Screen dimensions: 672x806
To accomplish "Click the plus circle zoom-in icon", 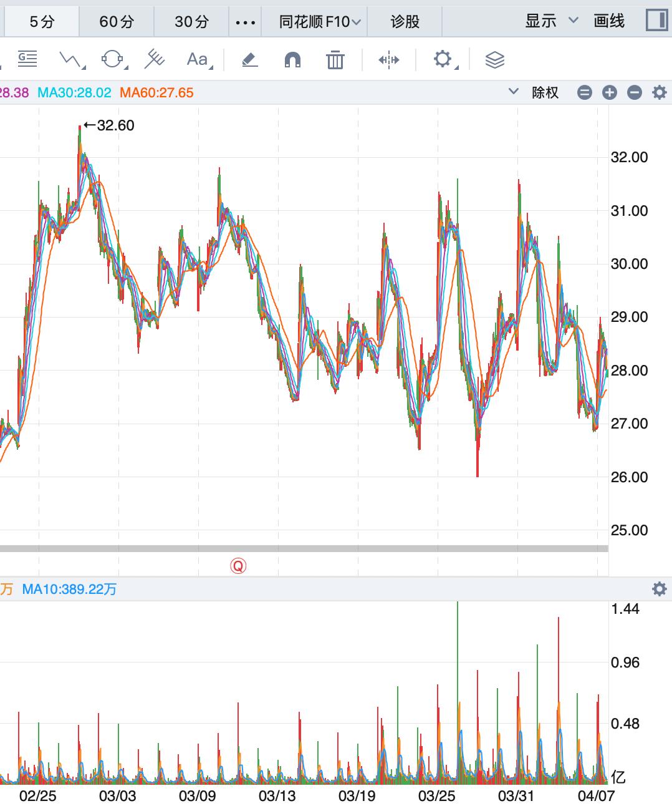I will [610, 93].
